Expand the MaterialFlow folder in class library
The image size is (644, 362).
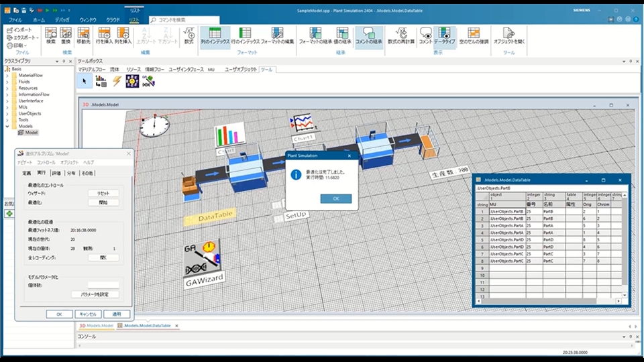(7, 75)
